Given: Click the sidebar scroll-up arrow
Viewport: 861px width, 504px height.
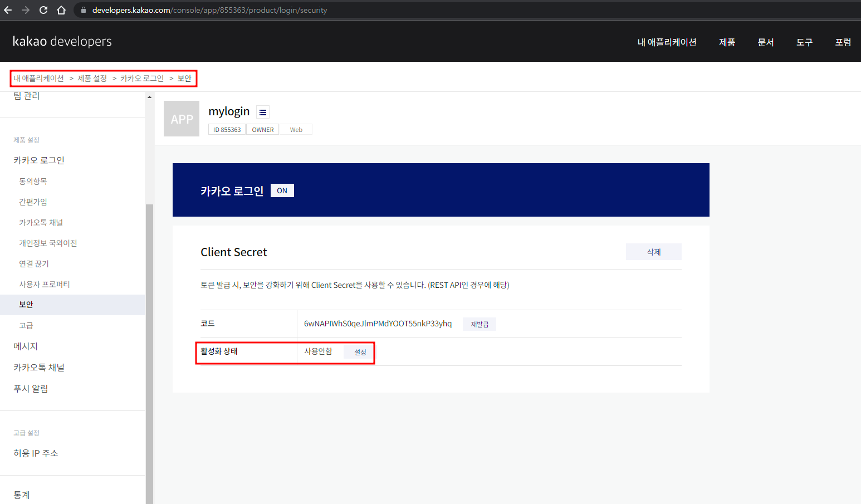Looking at the screenshot, I should tap(149, 97).
